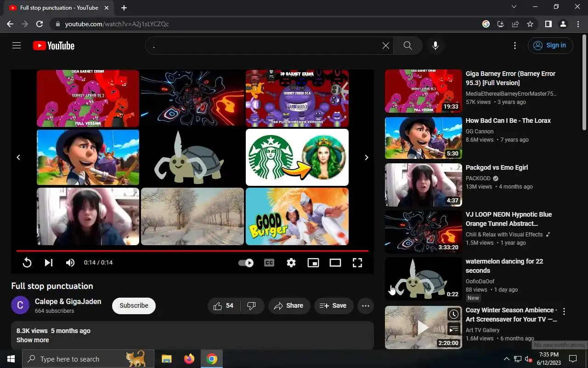Screen dimensions: 588x368
Task: Click the browser back arrow
Action: 10,24
